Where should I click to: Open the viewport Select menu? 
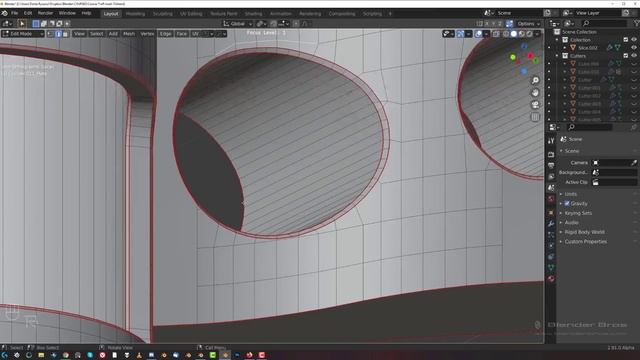(96, 34)
